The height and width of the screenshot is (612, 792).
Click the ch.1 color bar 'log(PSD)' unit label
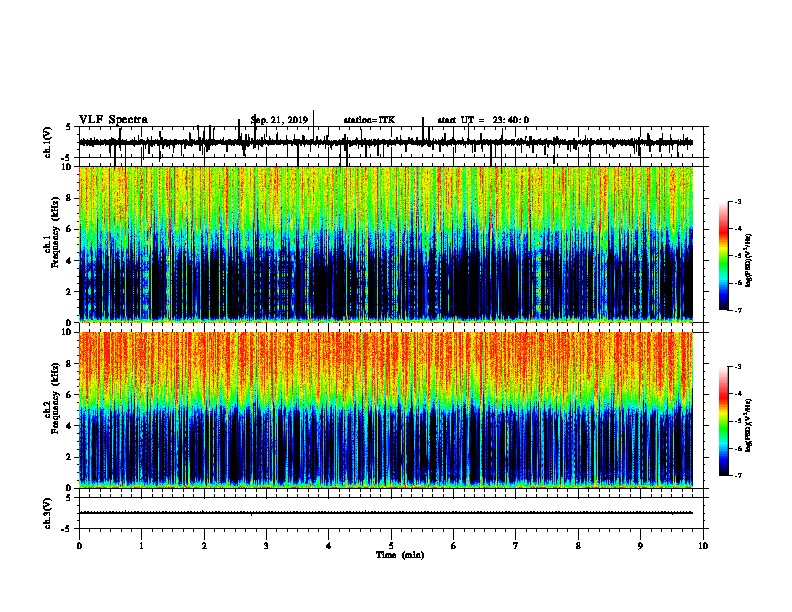[x=748, y=260]
